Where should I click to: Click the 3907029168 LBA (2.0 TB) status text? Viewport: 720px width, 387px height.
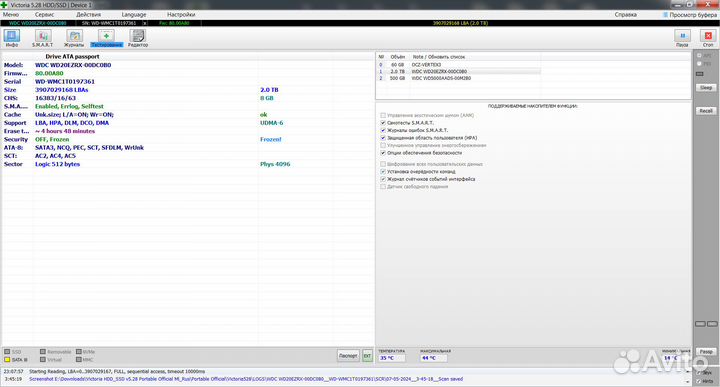pos(460,23)
